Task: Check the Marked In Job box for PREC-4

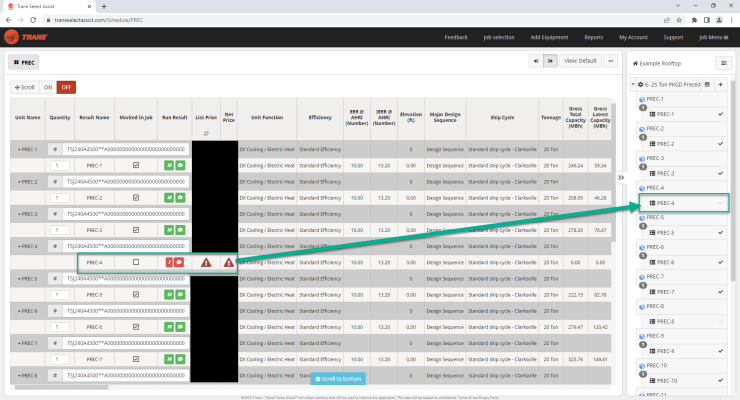Action: (x=136, y=262)
